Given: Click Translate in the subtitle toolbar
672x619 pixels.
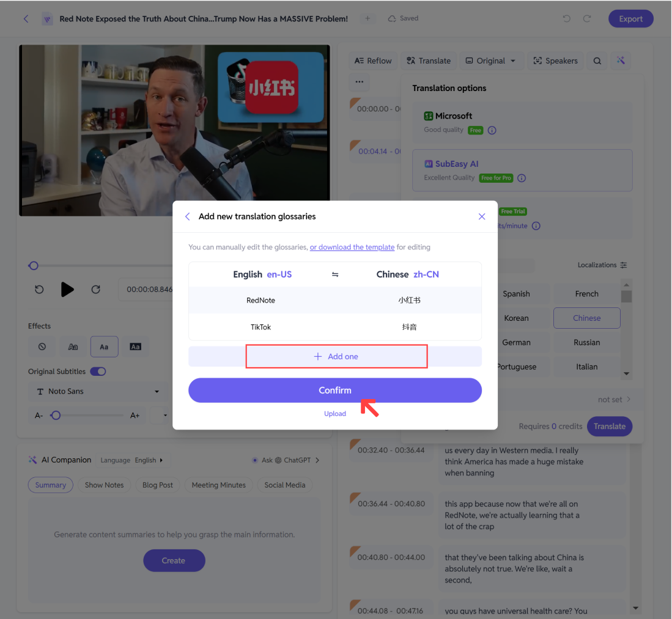Looking at the screenshot, I should (429, 61).
